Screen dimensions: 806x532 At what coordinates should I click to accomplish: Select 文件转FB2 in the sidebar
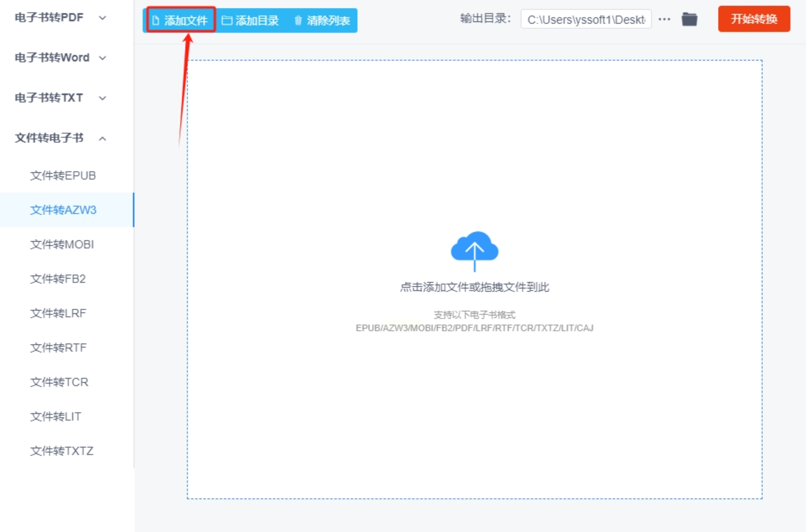(58, 279)
